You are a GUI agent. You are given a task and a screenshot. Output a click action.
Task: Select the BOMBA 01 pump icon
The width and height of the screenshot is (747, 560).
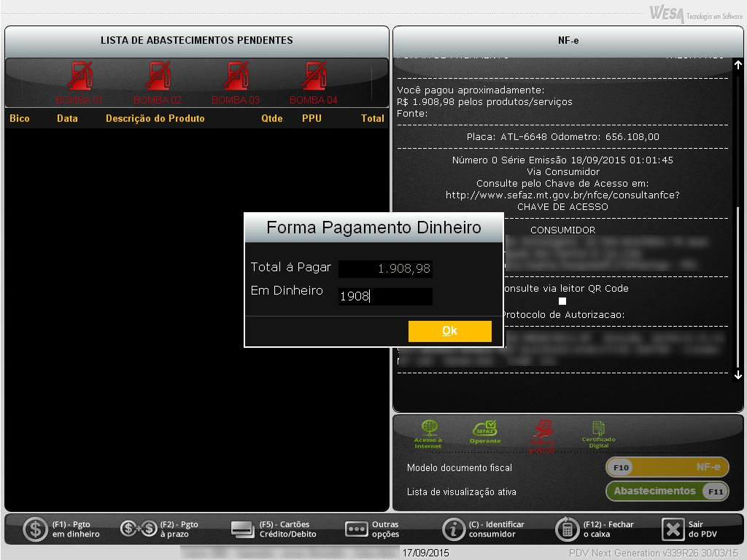coord(80,76)
